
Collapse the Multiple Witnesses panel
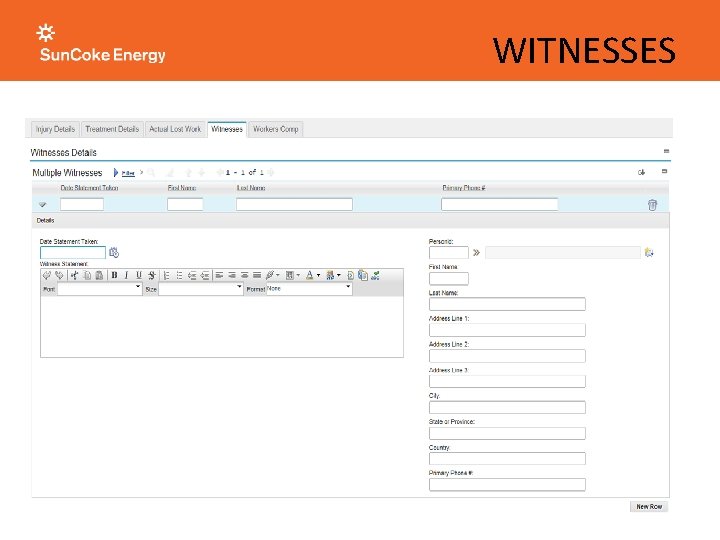(x=664, y=171)
